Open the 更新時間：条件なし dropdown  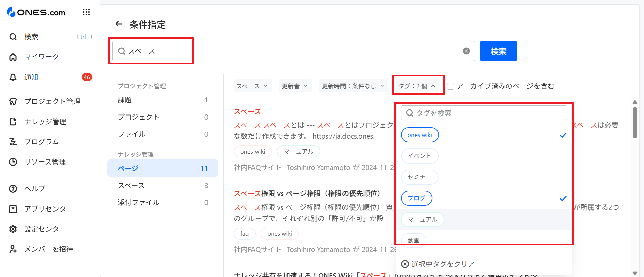coord(353,86)
